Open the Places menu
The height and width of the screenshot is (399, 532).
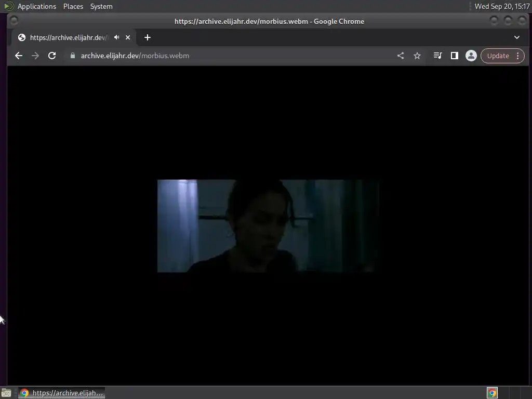coord(73,6)
